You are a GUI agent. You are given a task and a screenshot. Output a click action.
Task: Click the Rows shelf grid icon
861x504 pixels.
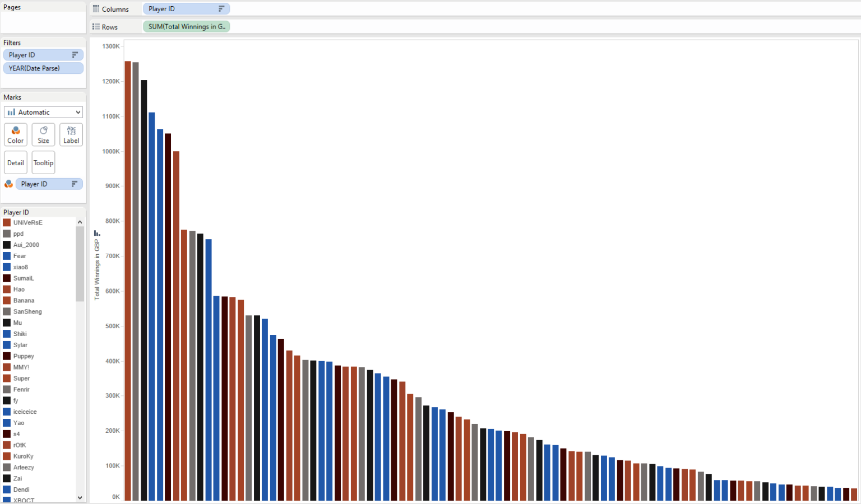click(x=96, y=27)
